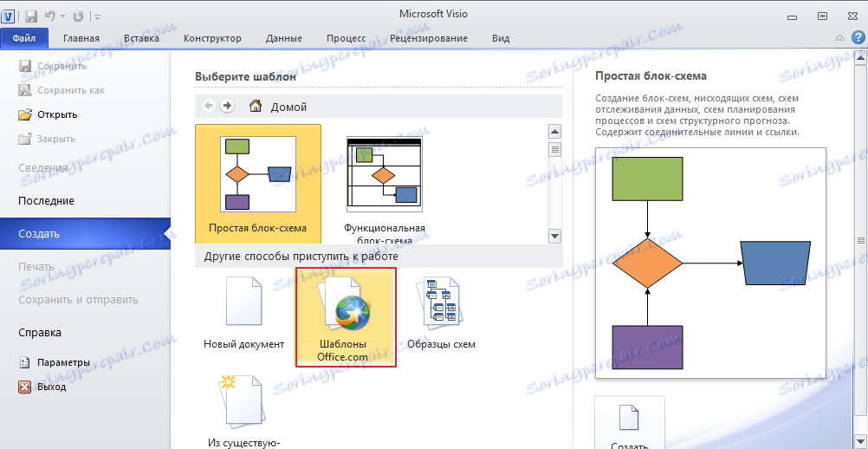Open Customize Quick Access Toolbar dropdown
Image resolution: width=868 pixels, height=449 pixels.
[x=97, y=17]
